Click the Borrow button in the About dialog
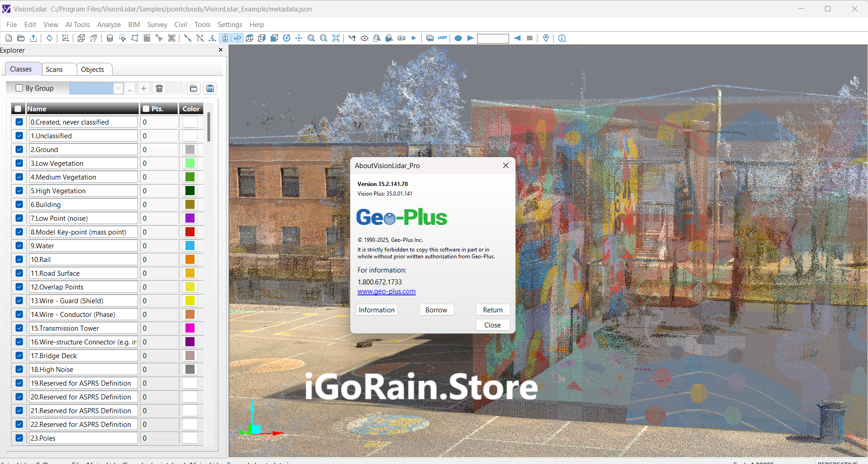The image size is (868, 464). point(436,310)
